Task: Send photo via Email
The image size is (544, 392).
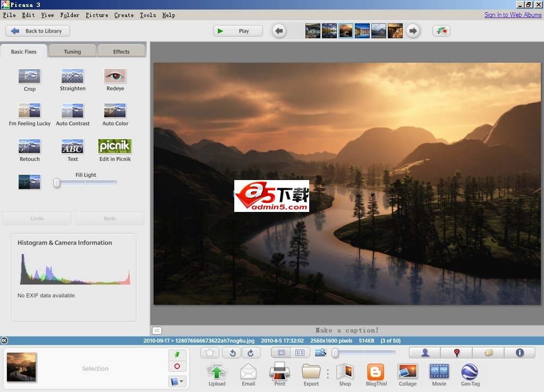Action: (x=249, y=374)
